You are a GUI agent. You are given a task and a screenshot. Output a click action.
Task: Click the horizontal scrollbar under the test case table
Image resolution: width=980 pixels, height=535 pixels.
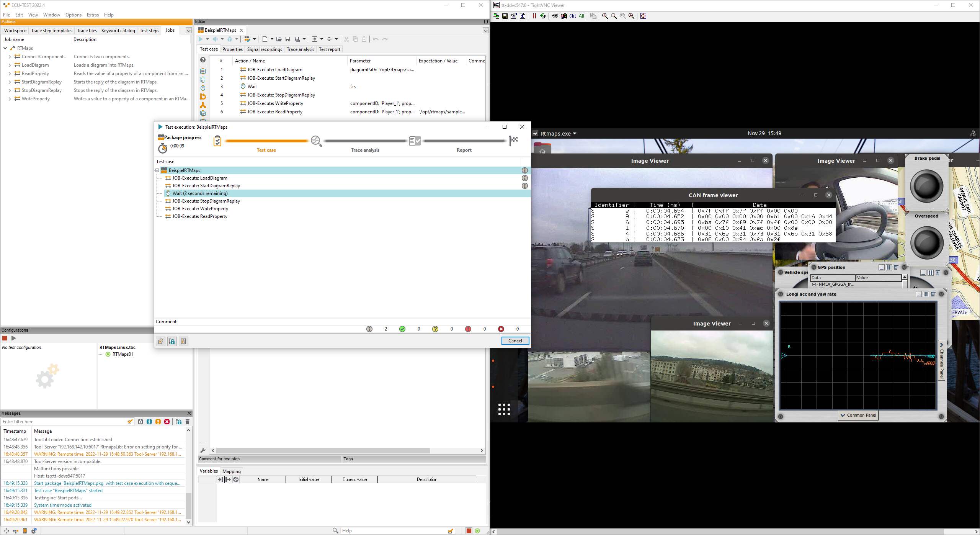coord(323,451)
